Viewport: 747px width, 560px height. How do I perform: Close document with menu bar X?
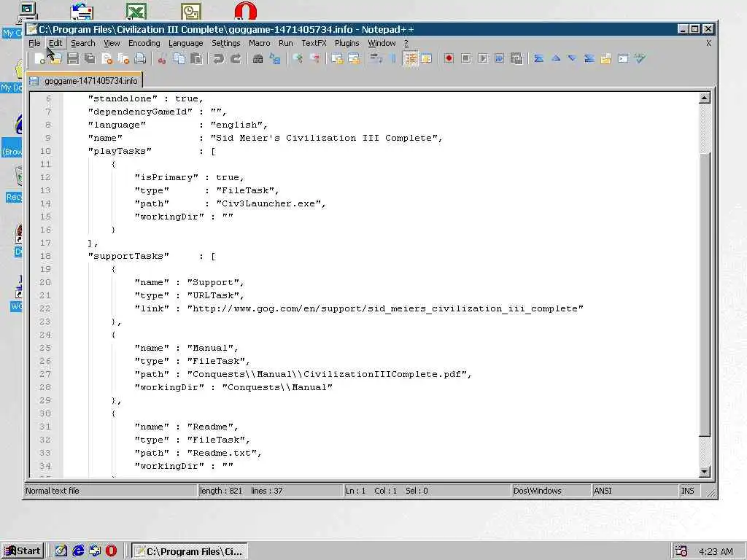pyautogui.click(x=708, y=43)
